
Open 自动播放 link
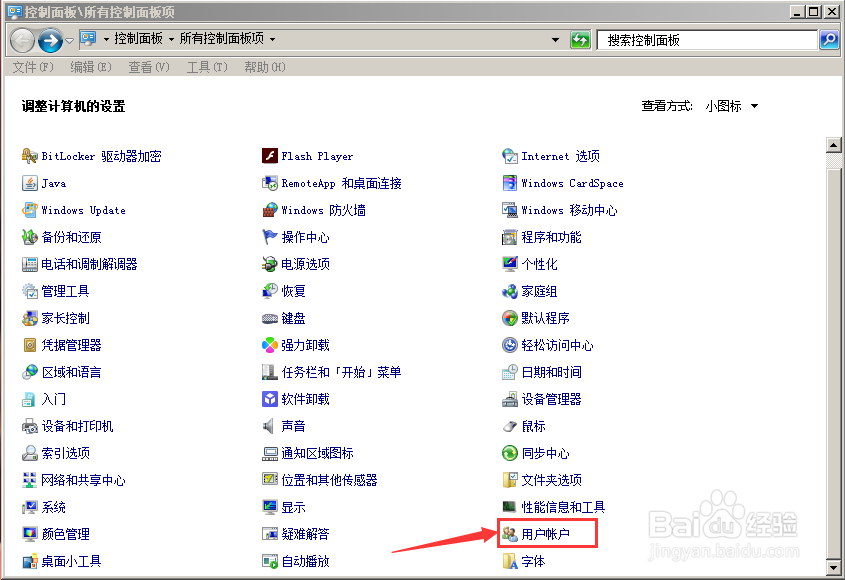[305, 561]
